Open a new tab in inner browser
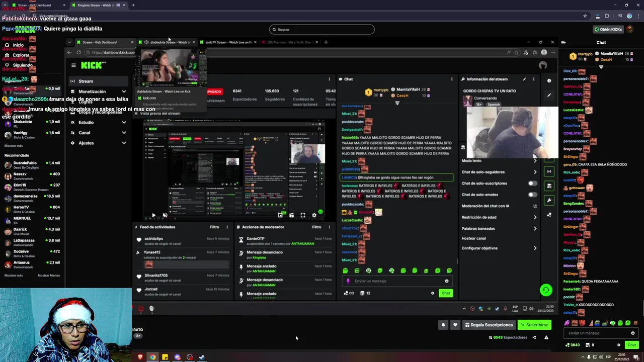644x362 pixels. click(326, 42)
